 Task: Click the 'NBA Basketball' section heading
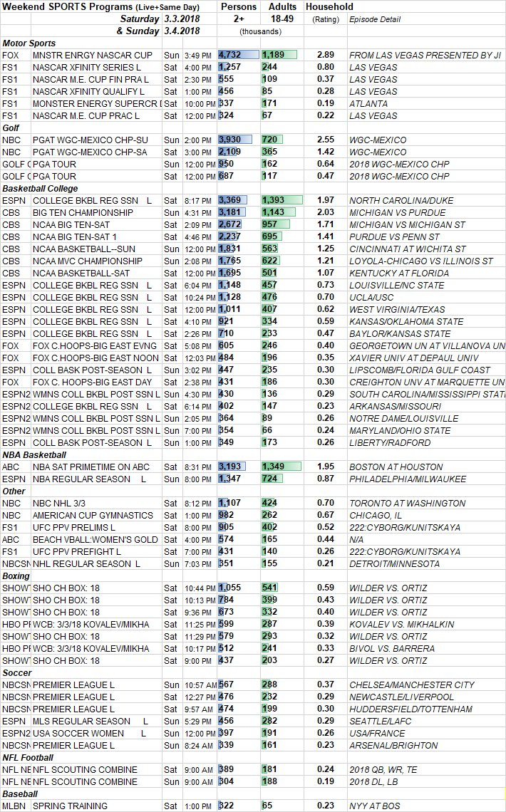point(34,454)
